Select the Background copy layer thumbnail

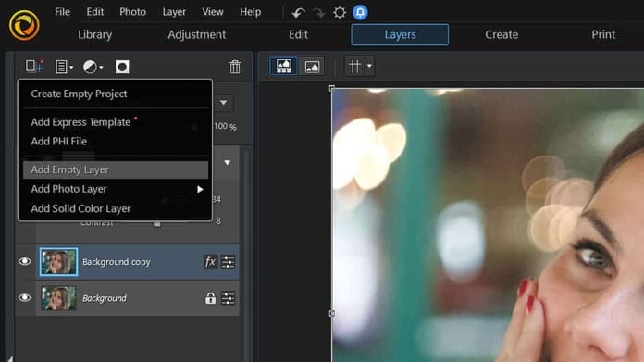pos(58,261)
